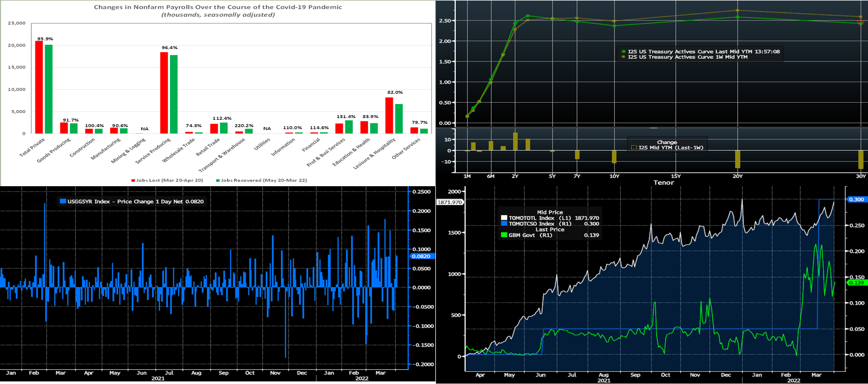The width and height of the screenshot is (868, 384).
Task: Select the 2Y tenor label
Action: pyautogui.click(x=515, y=176)
